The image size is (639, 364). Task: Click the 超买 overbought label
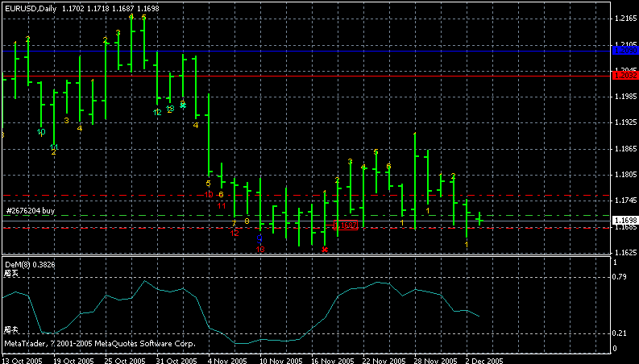click(11, 273)
